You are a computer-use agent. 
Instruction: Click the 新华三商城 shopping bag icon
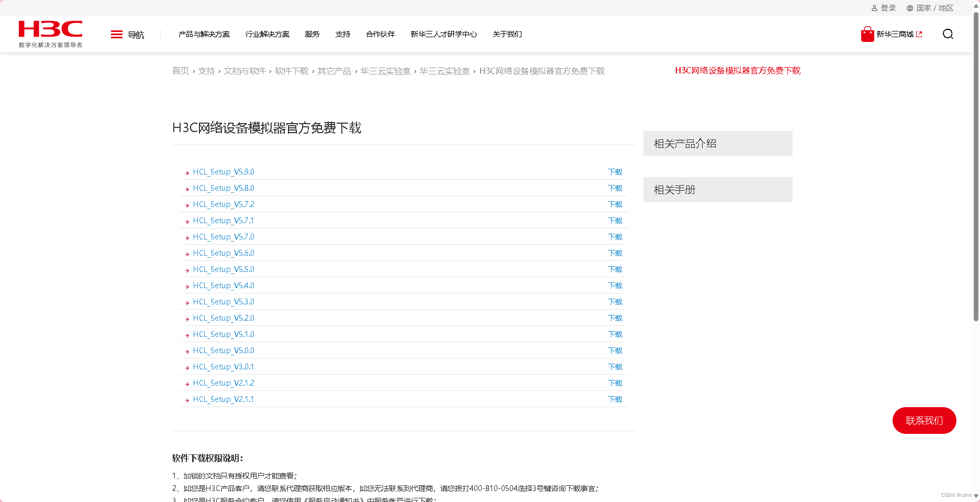pos(866,34)
